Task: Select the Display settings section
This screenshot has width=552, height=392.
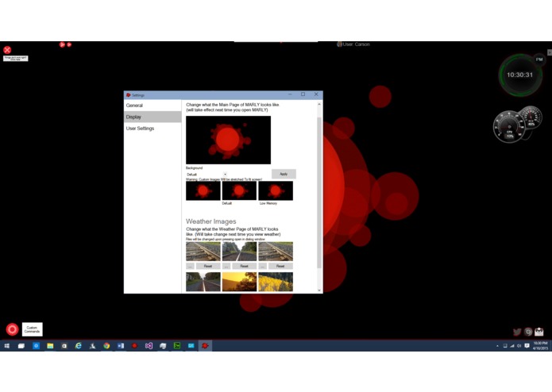Action: tap(152, 117)
